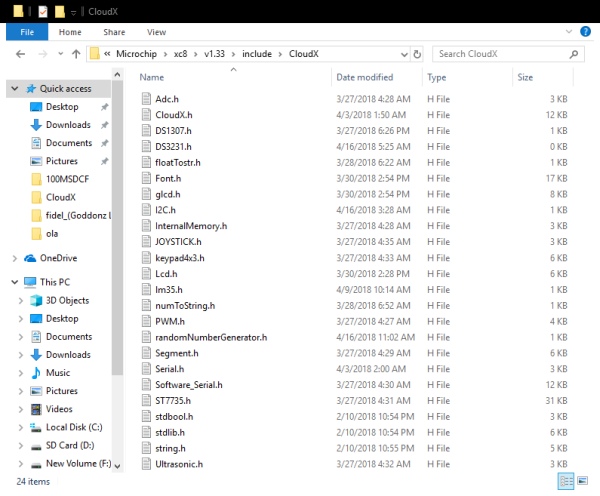Viewport: 600px width, 496px height.
Task: Expand 3D Objects under This PC
Action: pos(21,301)
